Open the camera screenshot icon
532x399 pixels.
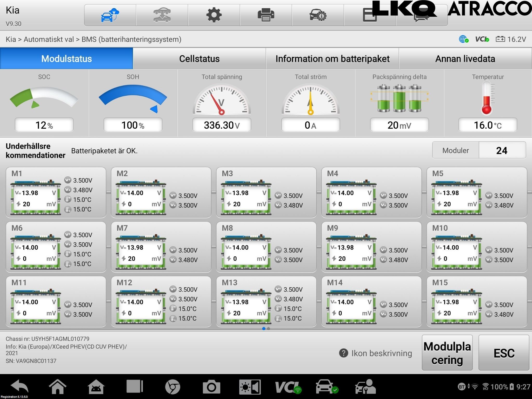[x=211, y=387]
